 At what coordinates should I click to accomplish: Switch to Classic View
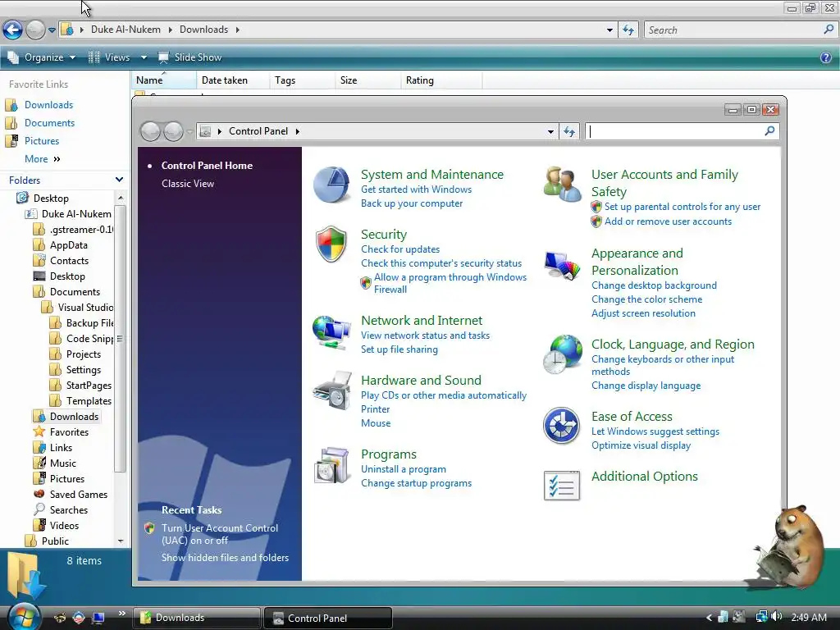coord(188,183)
